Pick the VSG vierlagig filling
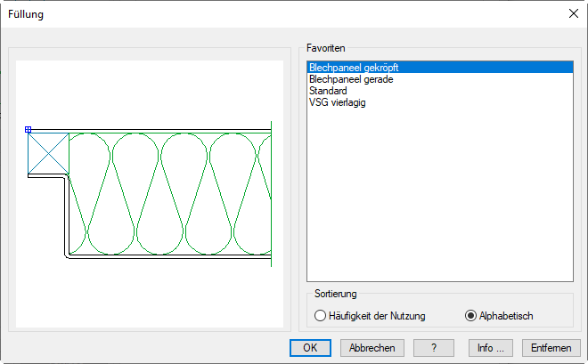 [338, 102]
